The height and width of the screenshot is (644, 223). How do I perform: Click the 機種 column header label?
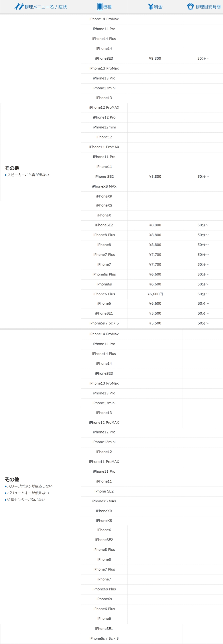[107, 7]
